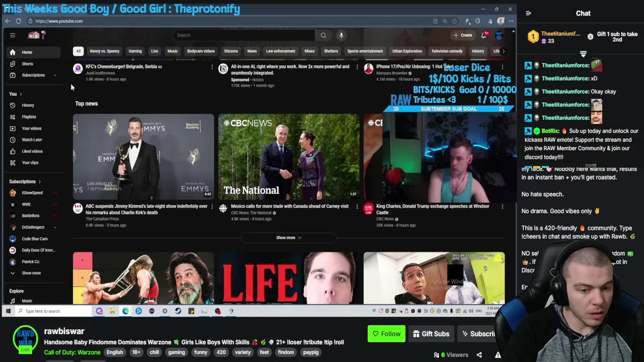Open Jimmy Kimmel Emmys thumbnail
Image resolution: width=644 pixels, height=362 pixels.
[x=143, y=157]
